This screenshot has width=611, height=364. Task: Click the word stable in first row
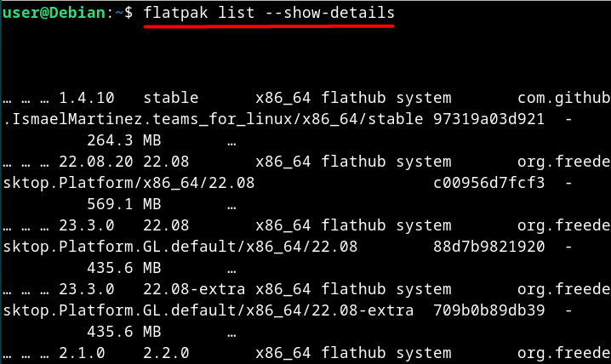(171, 98)
